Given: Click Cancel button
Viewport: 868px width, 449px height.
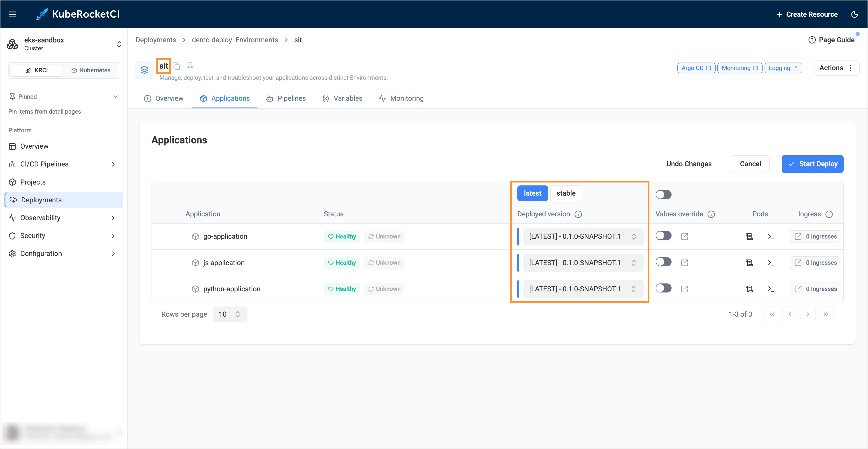Looking at the screenshot, I should click(x=750, y=164).
